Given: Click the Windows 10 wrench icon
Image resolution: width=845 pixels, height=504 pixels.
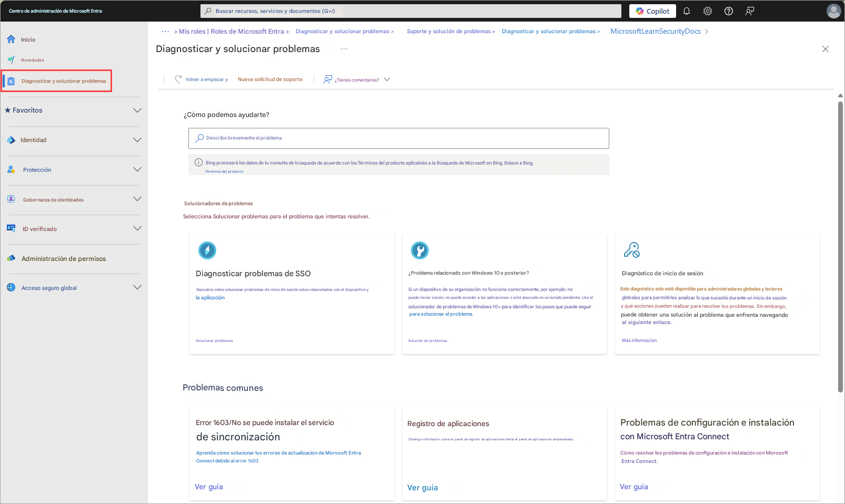Looking at the screenshot, I should (420, 250).
